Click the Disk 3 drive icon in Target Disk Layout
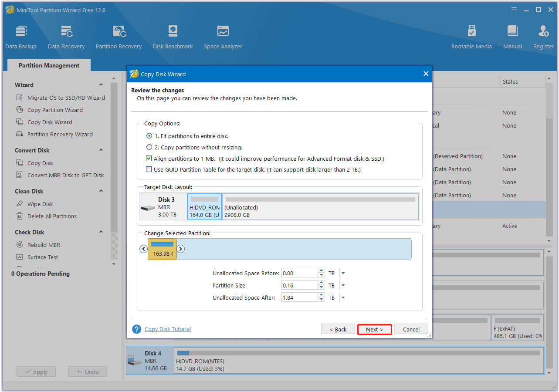This screenshot has width=559, height=392. 148,208
